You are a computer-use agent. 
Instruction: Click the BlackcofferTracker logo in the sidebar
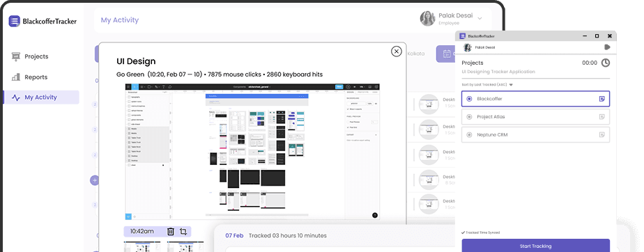(x=43, y=21)
